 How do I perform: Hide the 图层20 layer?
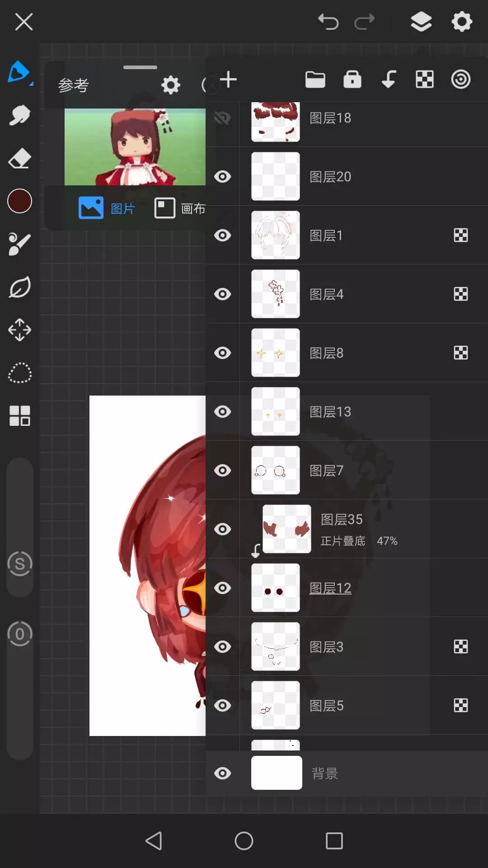tap(222, 176)
